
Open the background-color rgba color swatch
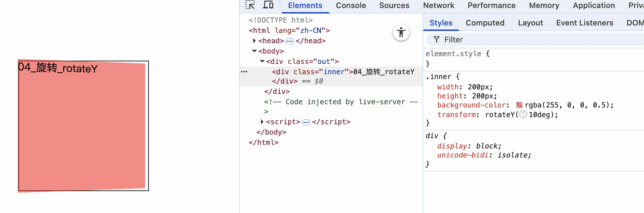click(519, 105)
